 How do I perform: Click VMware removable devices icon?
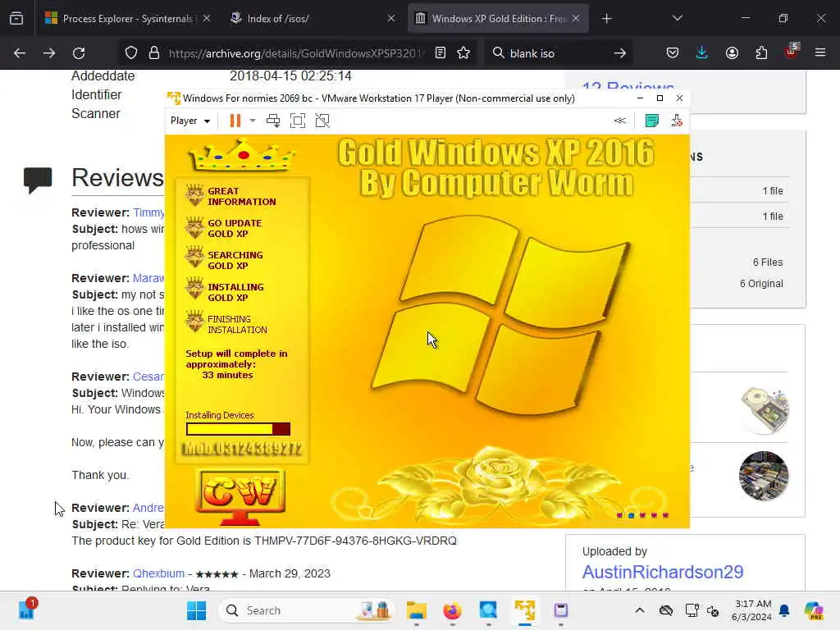(x=677, y=121)
